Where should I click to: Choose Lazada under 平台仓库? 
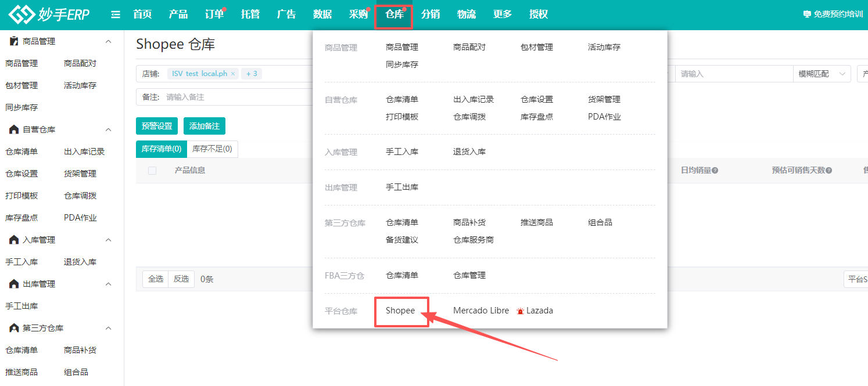pos(540,311)
